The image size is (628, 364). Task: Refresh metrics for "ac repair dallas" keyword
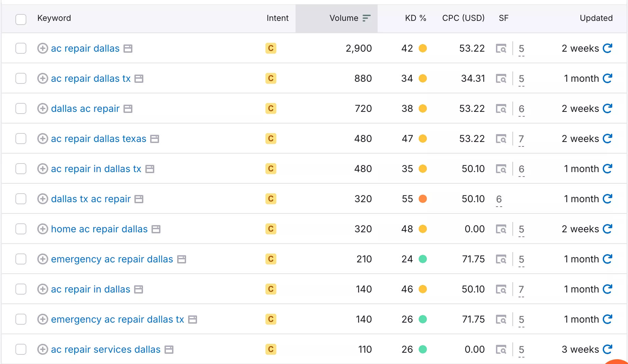(607, 48)
